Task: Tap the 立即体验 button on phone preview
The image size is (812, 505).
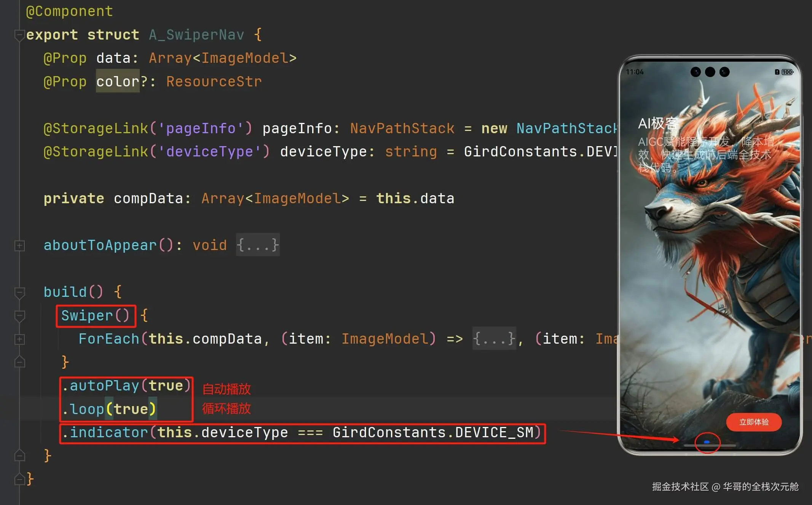Action: coord(754,422)
